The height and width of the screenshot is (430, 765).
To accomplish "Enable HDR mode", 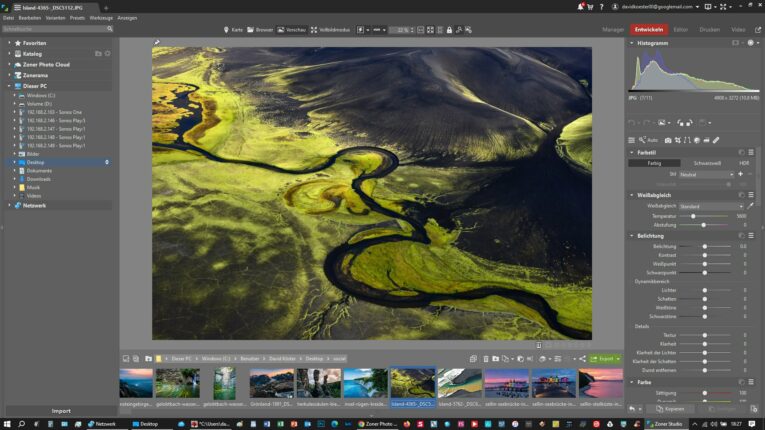I will click(743, 163).
